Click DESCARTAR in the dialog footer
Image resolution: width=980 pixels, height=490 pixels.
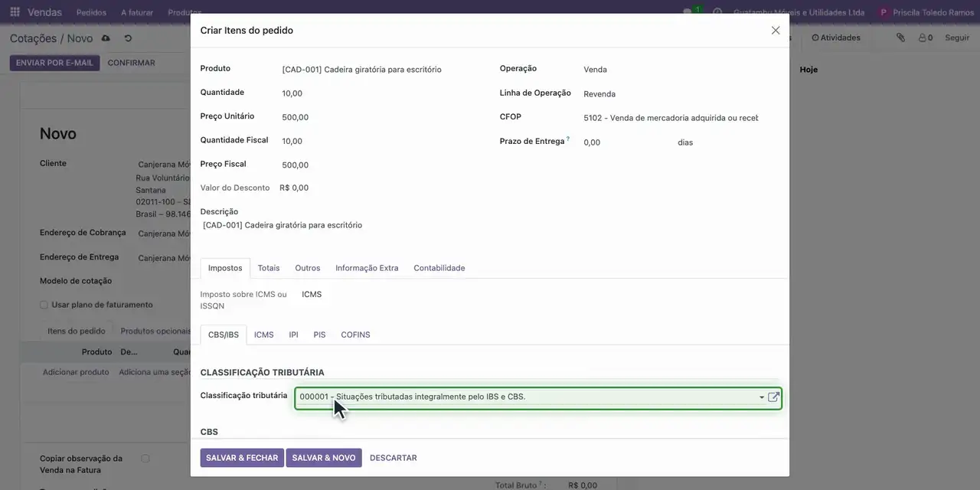394,458
